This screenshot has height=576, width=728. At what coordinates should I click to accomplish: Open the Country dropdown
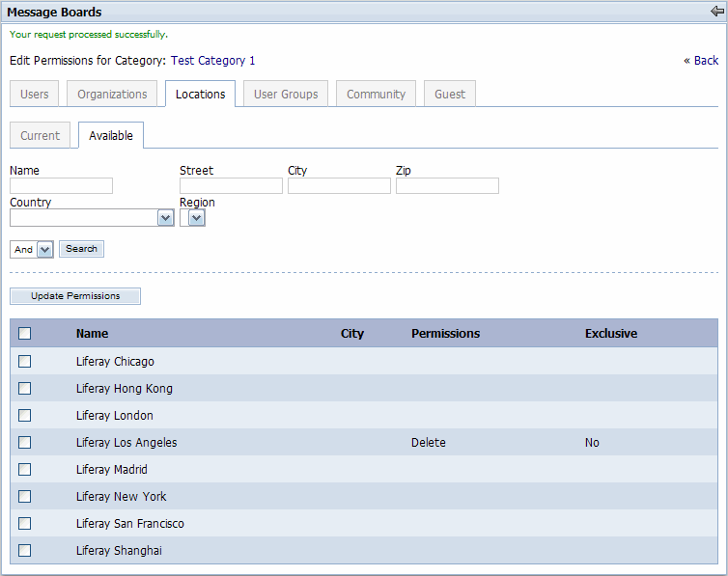pyautogui.click(x=92, y=219)
